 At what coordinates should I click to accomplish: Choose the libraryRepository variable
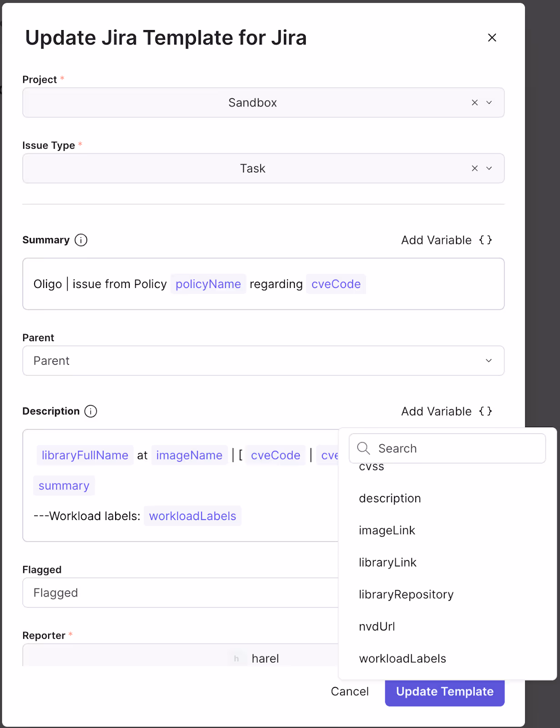pos(406,595)
